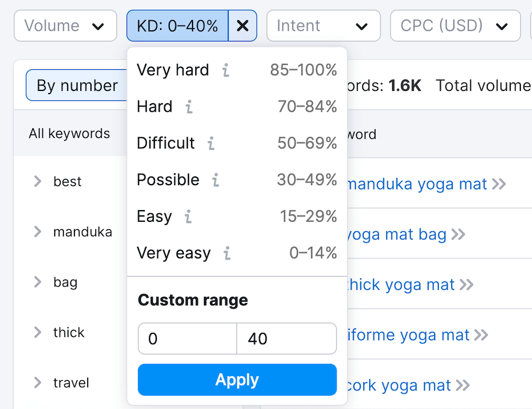Click info icon beside Hard difficulty

[189, 107]
